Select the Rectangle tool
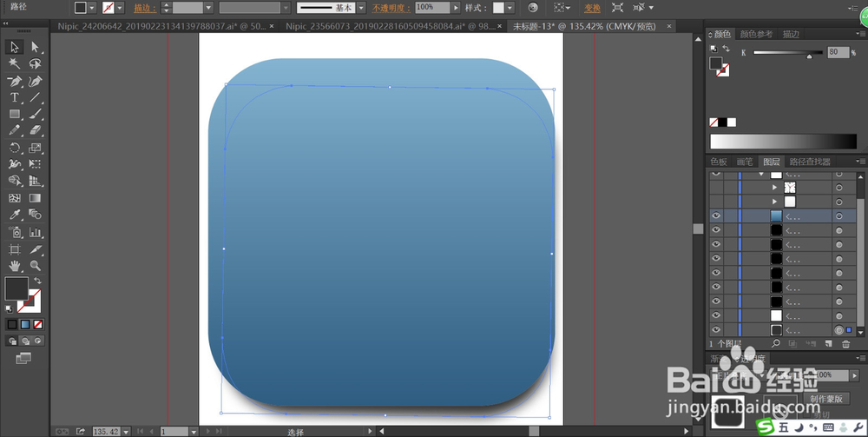 click(x=15, y=114)
